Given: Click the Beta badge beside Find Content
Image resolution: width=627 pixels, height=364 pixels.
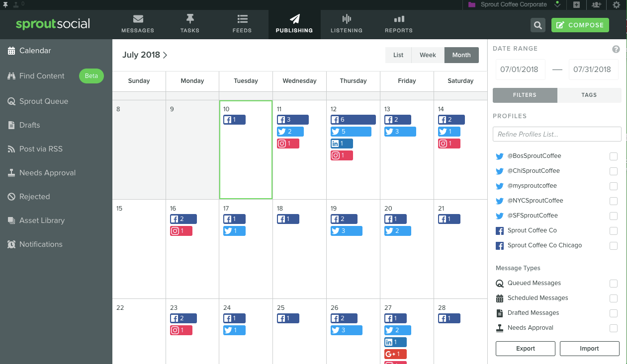Looking at the screenshot, I should point(91,76).
